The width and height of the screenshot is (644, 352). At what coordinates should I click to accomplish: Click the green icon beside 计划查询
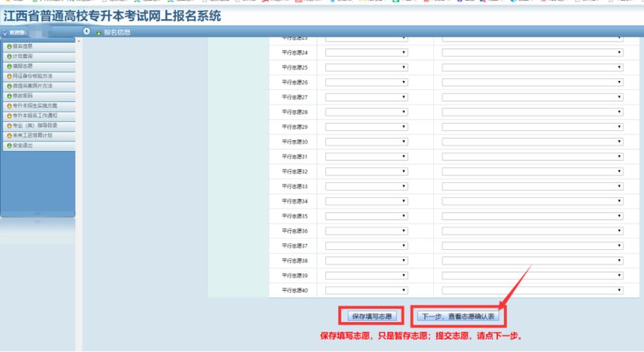(x=9, y=56)
